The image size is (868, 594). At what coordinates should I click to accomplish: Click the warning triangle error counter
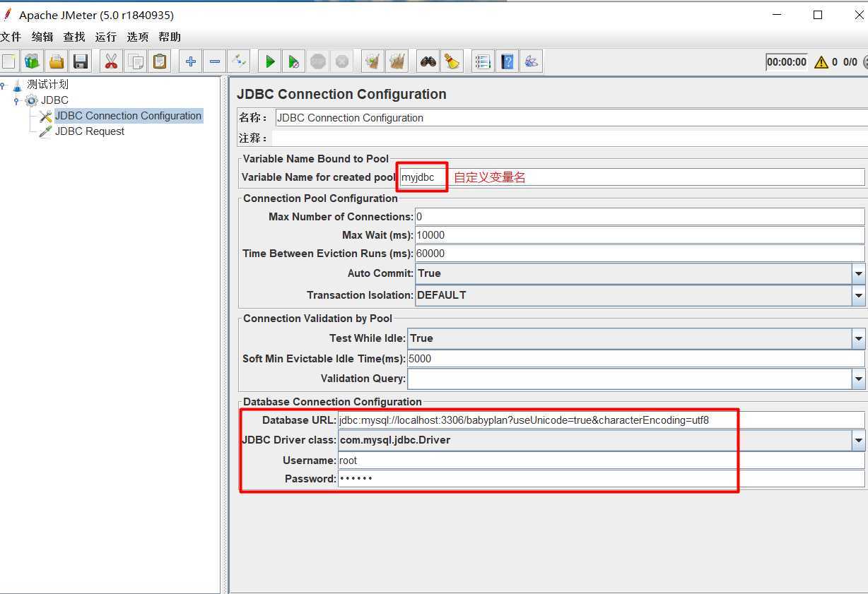(821, 62)
